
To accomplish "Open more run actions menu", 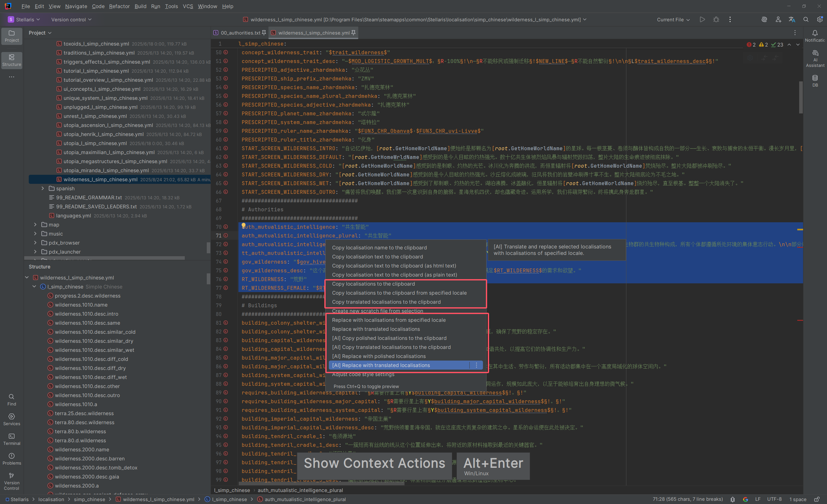I will pos(730,19).
